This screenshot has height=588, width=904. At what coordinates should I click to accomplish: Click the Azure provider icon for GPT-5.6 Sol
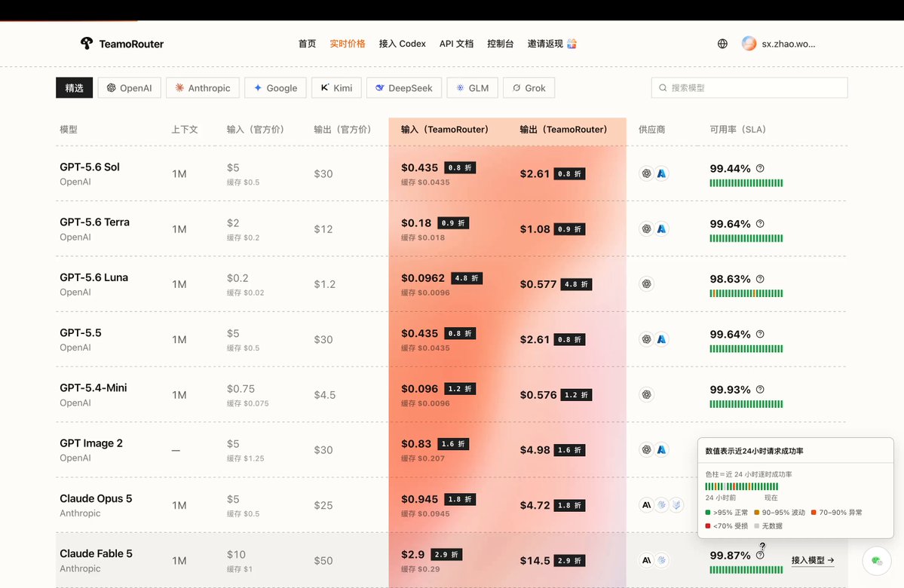point(662,173)
